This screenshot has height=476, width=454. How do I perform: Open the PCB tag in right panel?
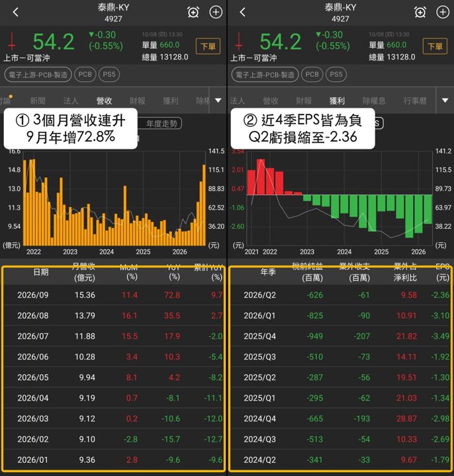click(x=312, y=75)
